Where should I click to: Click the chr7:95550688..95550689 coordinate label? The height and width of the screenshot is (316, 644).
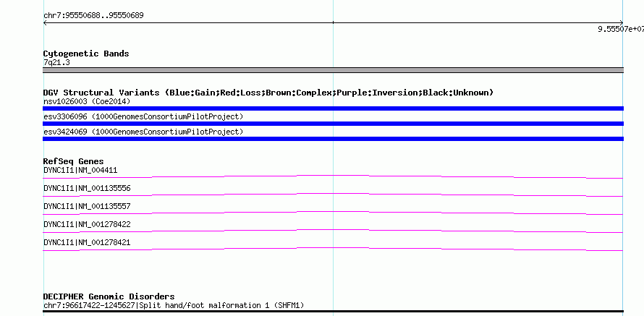93,16
